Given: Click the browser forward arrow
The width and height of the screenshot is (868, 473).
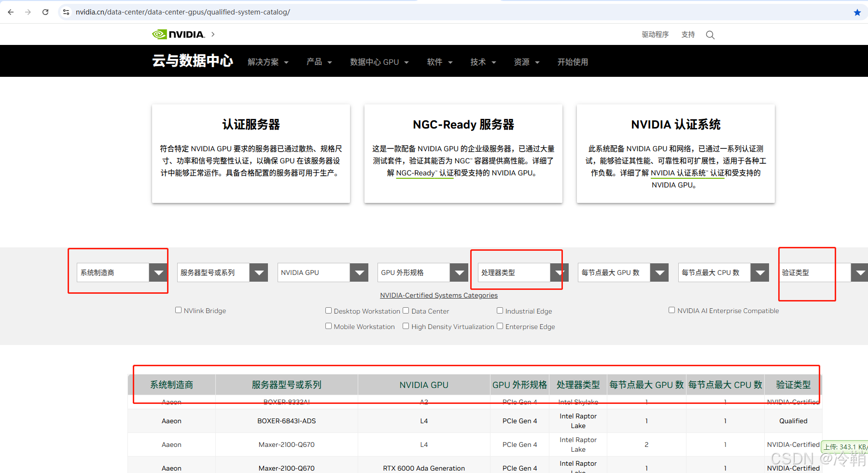Looking at the screenshot, I should (x=28, y=12).
